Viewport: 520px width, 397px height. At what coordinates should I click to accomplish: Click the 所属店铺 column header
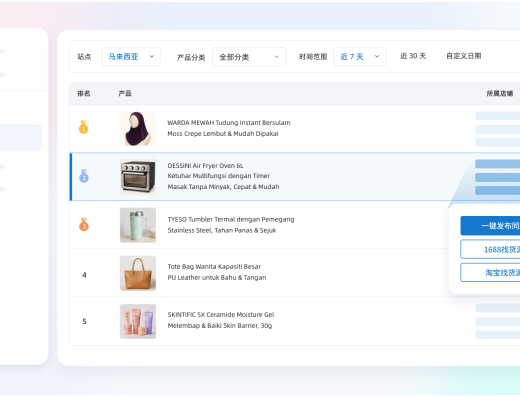coord(500,93)
